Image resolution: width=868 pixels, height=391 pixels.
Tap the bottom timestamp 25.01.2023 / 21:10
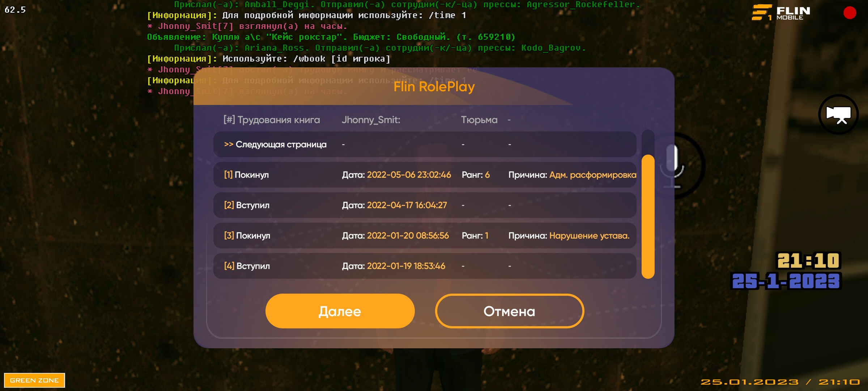[x=780, y=382]
